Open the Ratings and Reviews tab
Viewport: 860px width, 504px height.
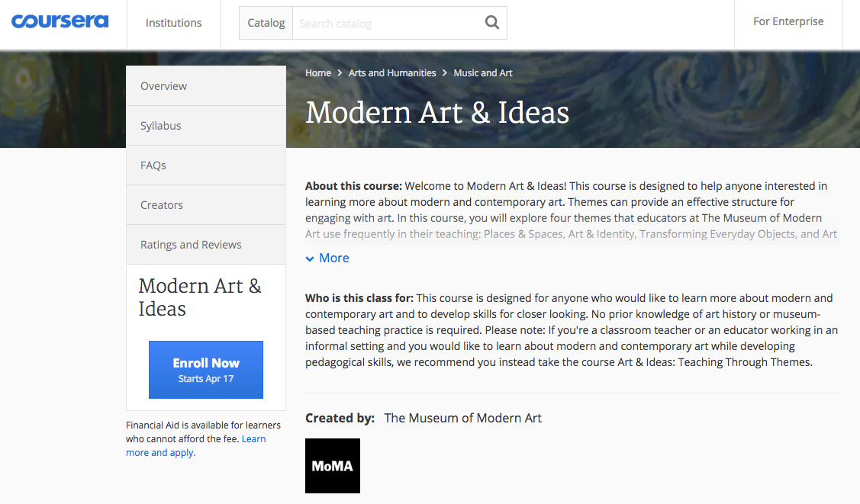coord(206,244)
